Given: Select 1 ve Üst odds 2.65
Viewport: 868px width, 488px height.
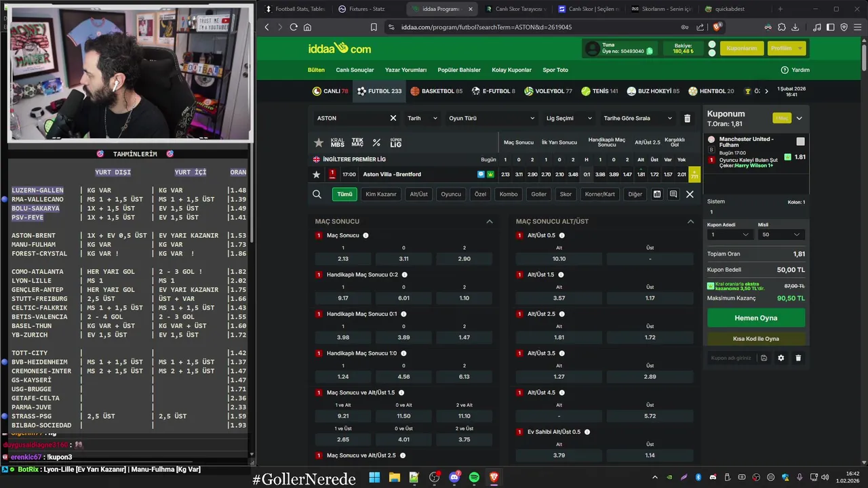Looking at the screenshot, I should click(x=343, y=439).
